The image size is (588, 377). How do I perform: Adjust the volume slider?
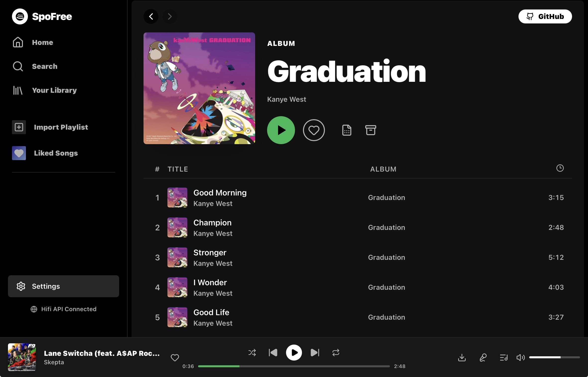click(554, 357)
